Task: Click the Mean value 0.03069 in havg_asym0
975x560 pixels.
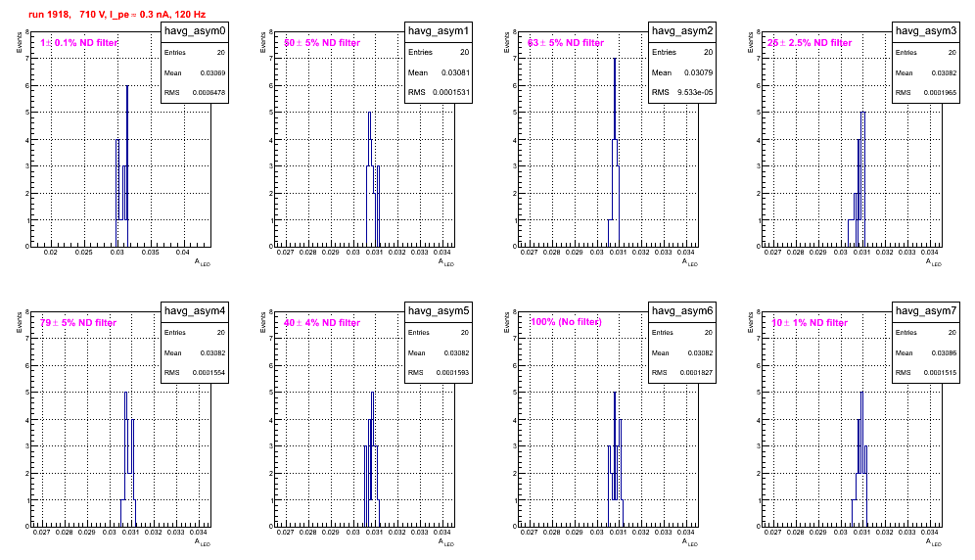Action: click(212, 72)
